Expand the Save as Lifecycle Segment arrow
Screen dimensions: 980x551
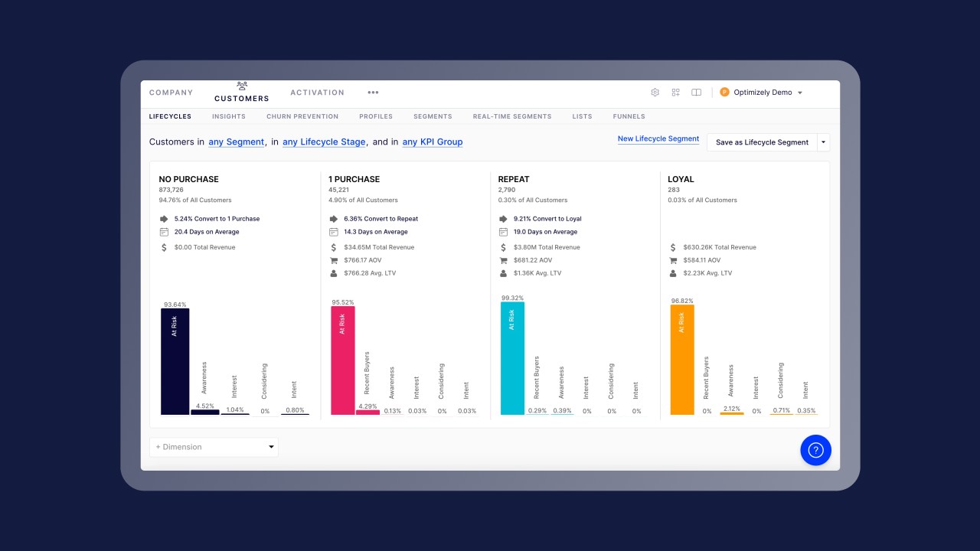point(823,142)
